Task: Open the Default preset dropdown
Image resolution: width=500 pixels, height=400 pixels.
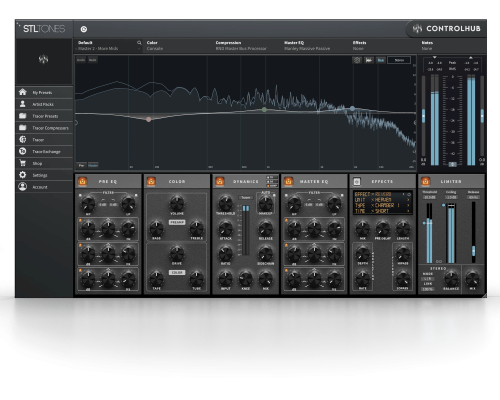Action: [109, 46]
